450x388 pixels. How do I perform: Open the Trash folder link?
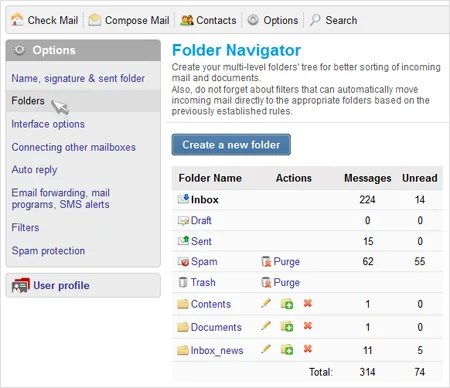pos(203,282)
